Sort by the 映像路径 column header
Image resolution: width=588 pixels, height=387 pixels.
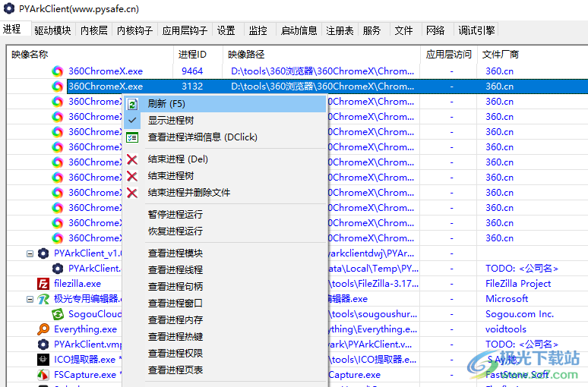[321, 55]
